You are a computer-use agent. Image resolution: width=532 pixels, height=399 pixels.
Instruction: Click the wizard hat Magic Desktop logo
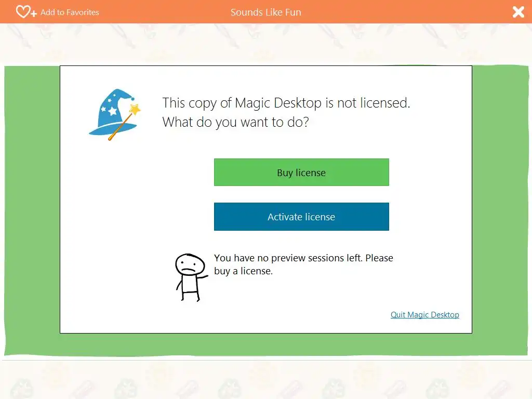(x=115, y=115)
